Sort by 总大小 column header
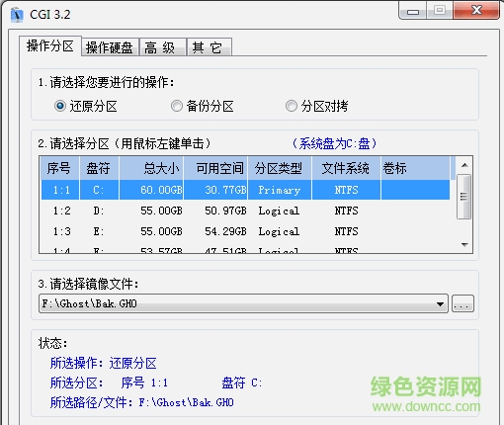 (151, 168)
